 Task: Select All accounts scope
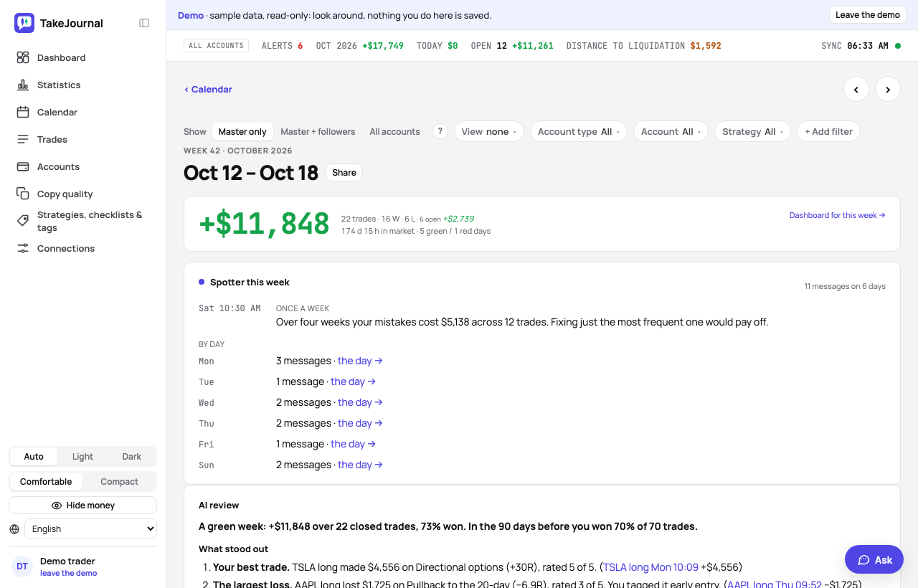(x=394, y=132)
